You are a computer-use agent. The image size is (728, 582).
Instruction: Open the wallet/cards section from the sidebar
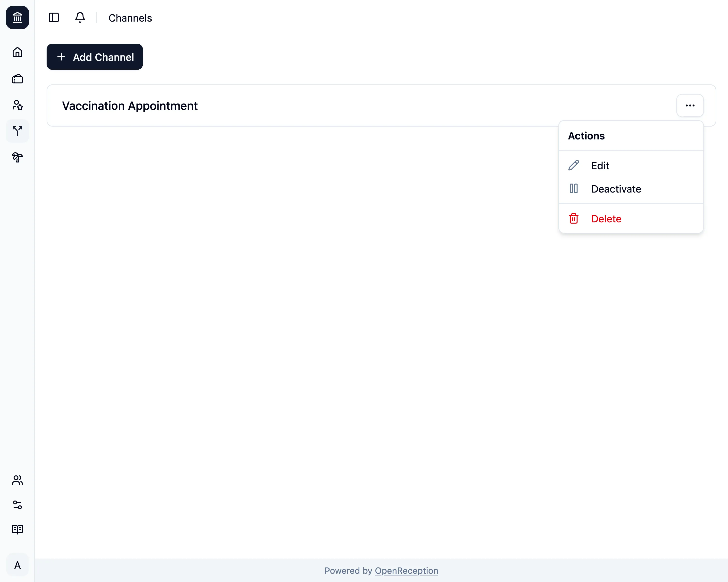coord(17,79)
